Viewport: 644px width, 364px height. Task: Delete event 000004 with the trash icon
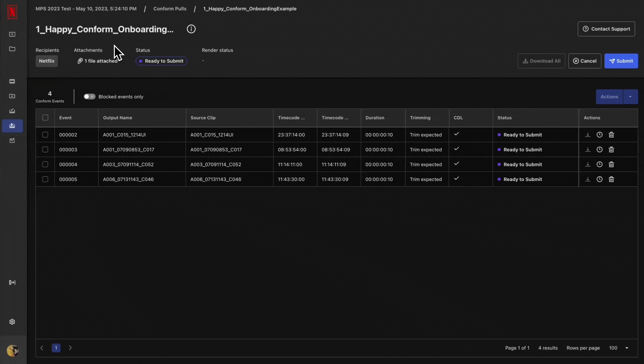coord(611,164)
